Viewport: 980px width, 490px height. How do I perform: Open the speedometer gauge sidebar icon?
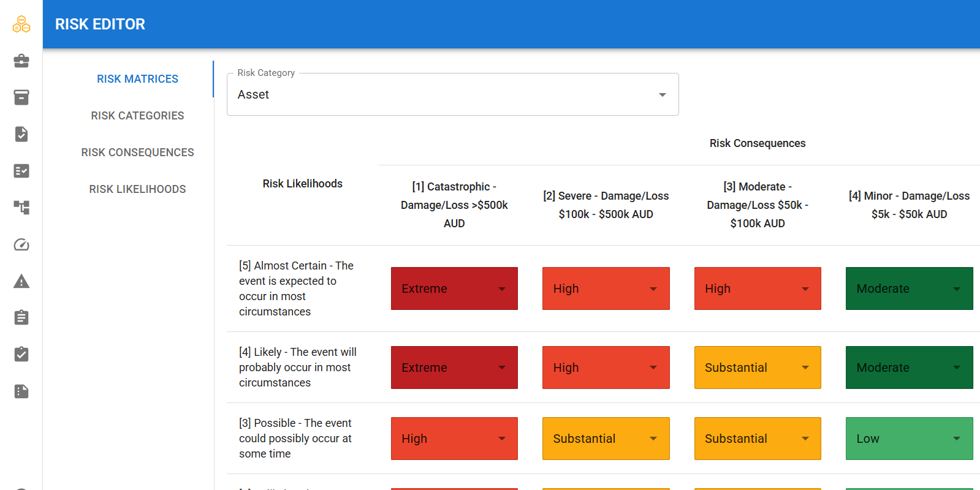[x=21, y=244]
